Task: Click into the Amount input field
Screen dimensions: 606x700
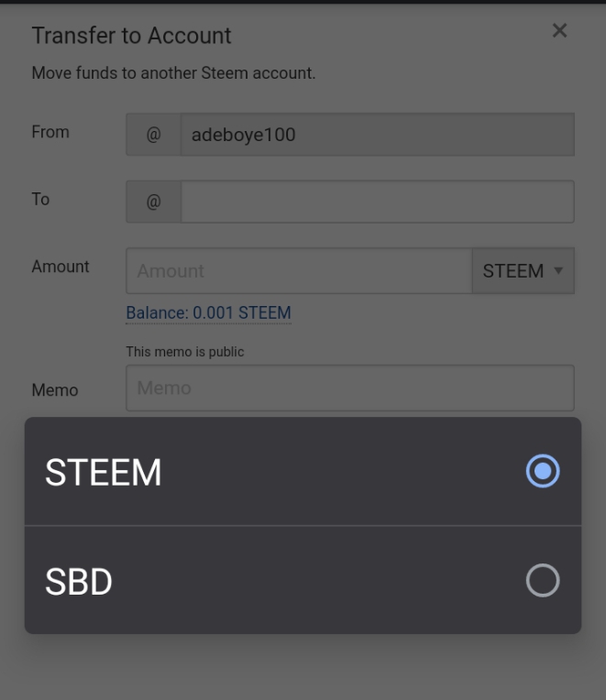Action: (x=299, y=271)
